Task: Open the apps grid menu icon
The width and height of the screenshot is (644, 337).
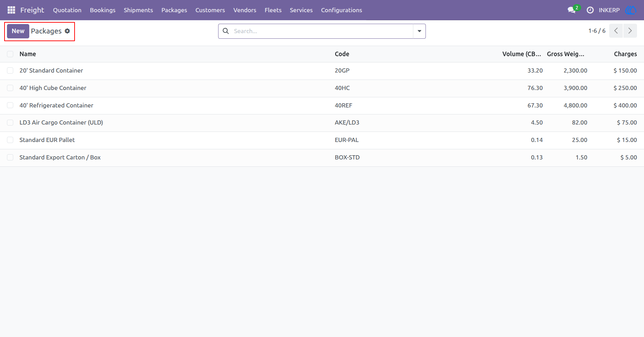Action: pos(11,10)
